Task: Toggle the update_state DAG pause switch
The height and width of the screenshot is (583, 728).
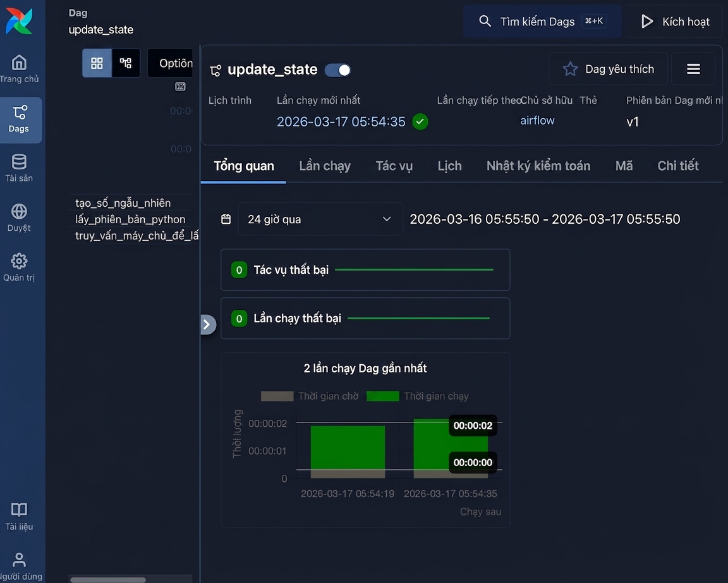Action: tap(337, 70)
